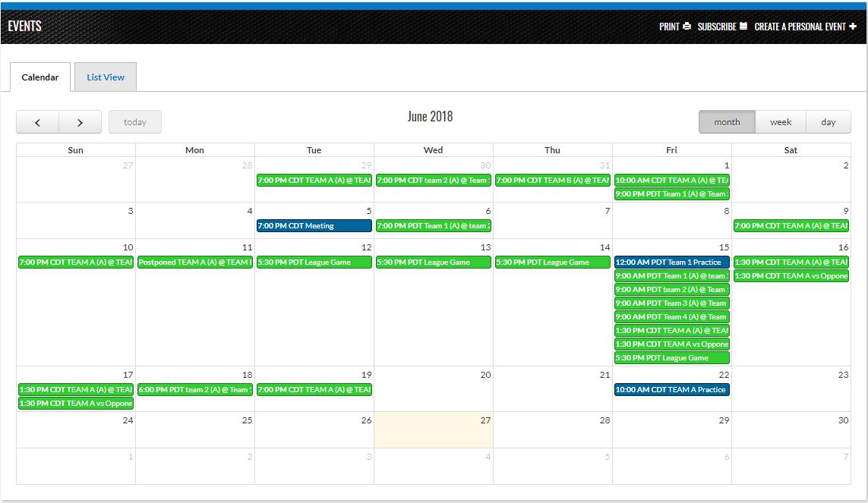Open the 6:00 PM PDT team 2 event

(194, 390)
